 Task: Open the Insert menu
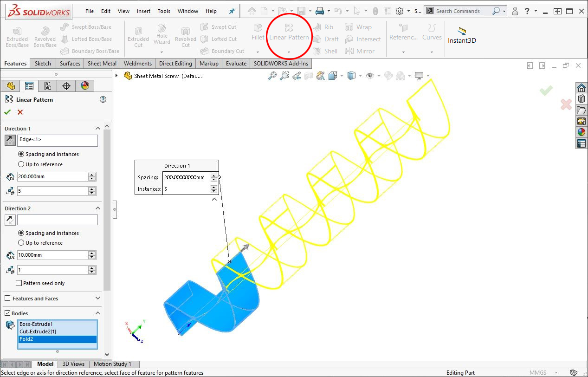(143, 11)
